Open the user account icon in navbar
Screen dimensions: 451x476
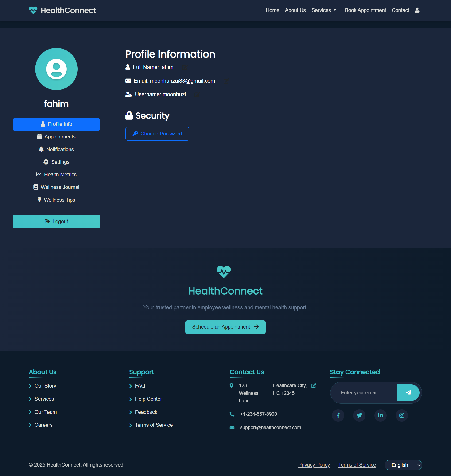(417, 10)
